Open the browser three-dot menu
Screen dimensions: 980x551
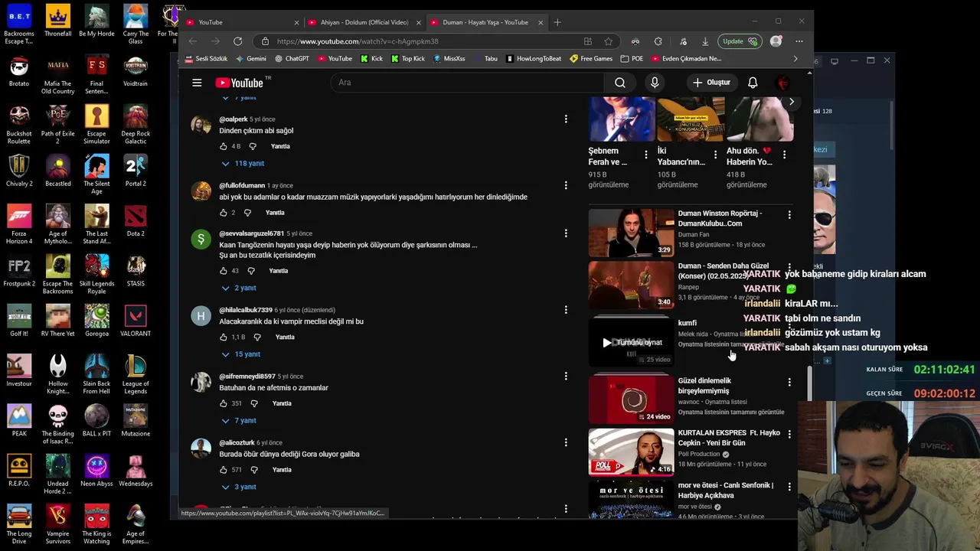tap(799, 41)
